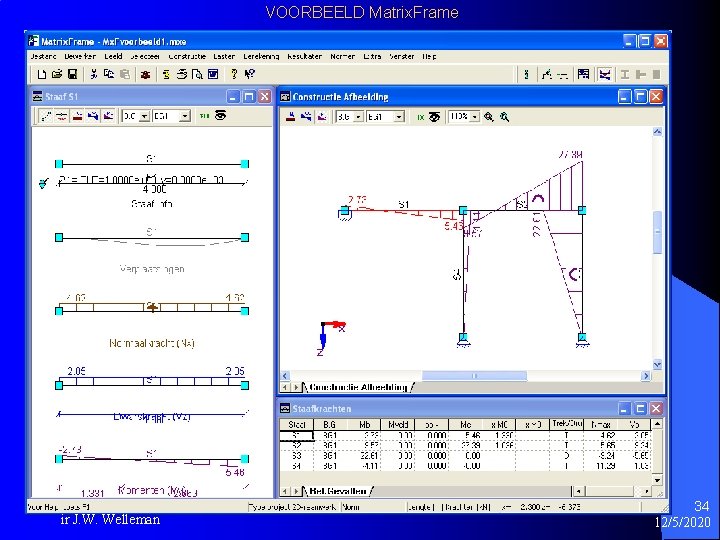Open print preview with the page magnifier icon

pos(197,74)
